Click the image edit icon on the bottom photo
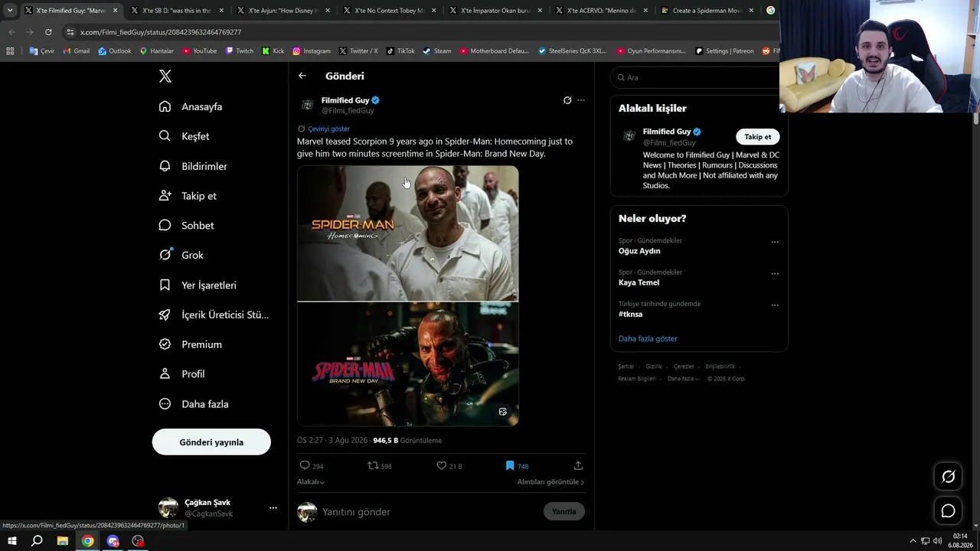Image resolution: width=980 pixels, height=551 pixels. pyautogui.click(x=503, y=412)
